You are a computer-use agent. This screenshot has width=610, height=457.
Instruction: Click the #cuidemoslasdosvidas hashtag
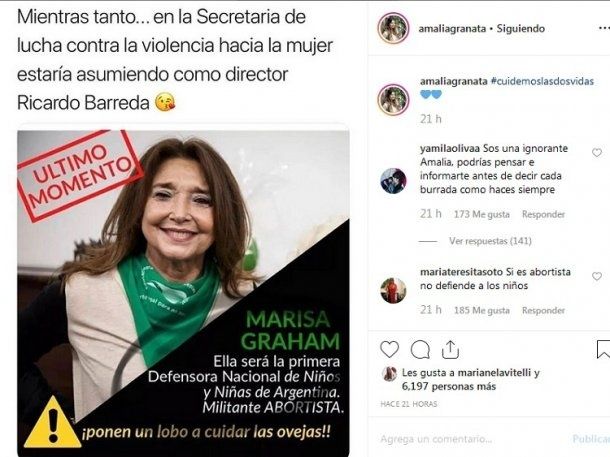[542, 81]
